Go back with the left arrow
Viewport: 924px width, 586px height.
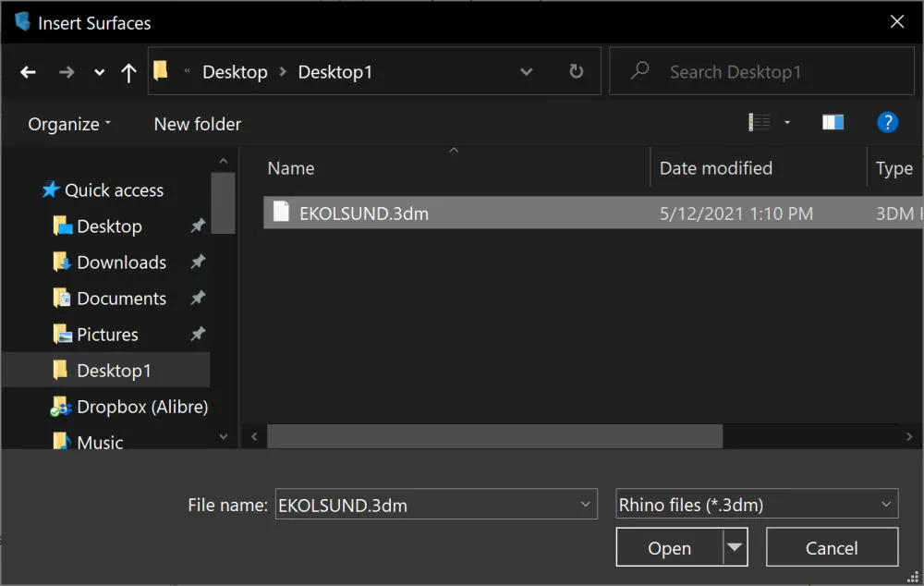tap(28, 72)
